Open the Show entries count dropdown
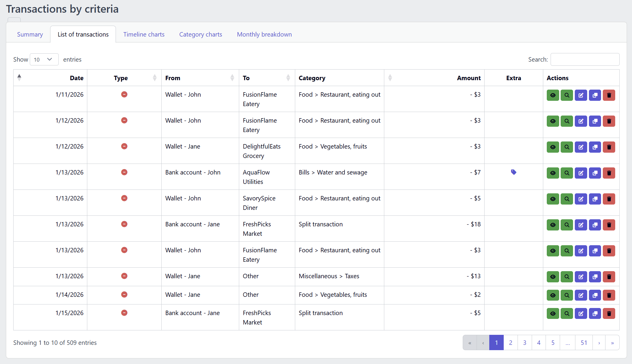The width and height of the screenshot is (632, 364). [44, 60]
